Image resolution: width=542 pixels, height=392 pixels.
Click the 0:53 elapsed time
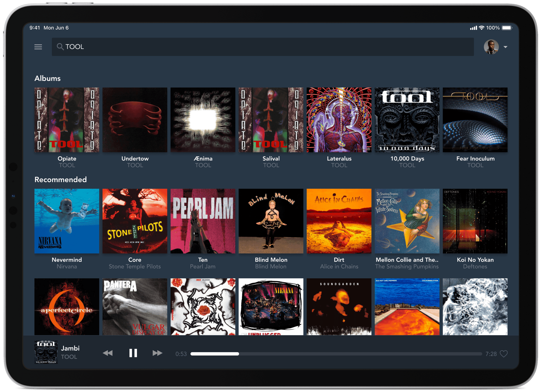[x=181, y=354]
